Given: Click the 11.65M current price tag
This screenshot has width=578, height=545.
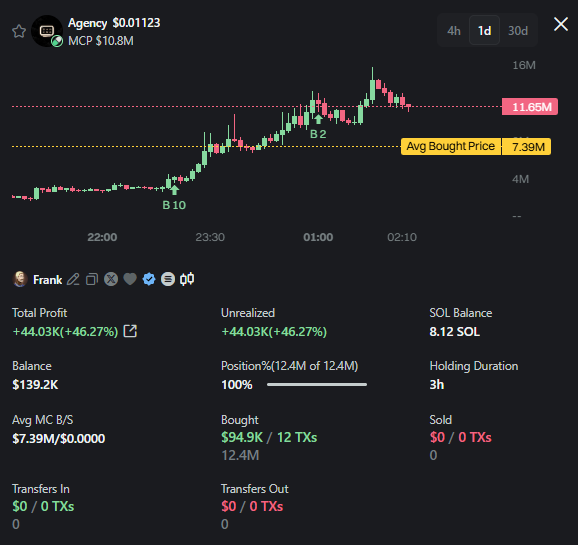Looking at the screenshot, I should point(530,107).
